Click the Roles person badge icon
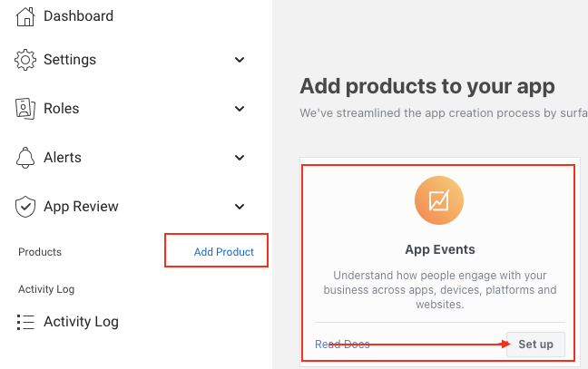Viewport: 588px width, 369px height. click(x=25, y=109)
